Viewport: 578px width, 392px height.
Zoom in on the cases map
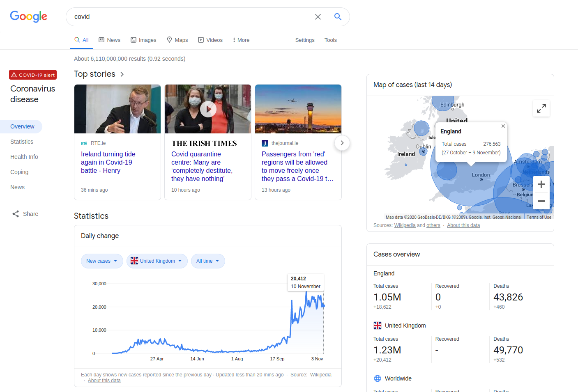coord(541,184)
